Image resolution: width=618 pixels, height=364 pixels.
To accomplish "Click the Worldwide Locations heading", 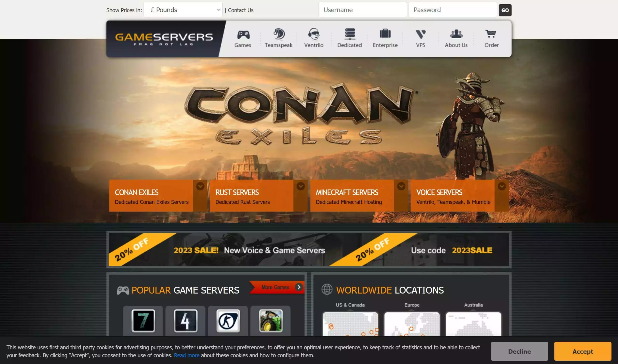I will tap(390, 290).
